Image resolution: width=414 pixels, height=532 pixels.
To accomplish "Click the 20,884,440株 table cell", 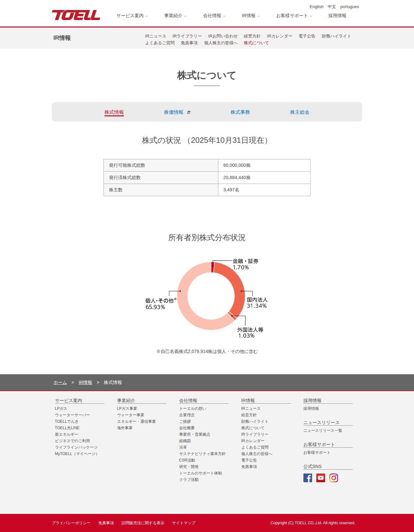I will [264, 177].
